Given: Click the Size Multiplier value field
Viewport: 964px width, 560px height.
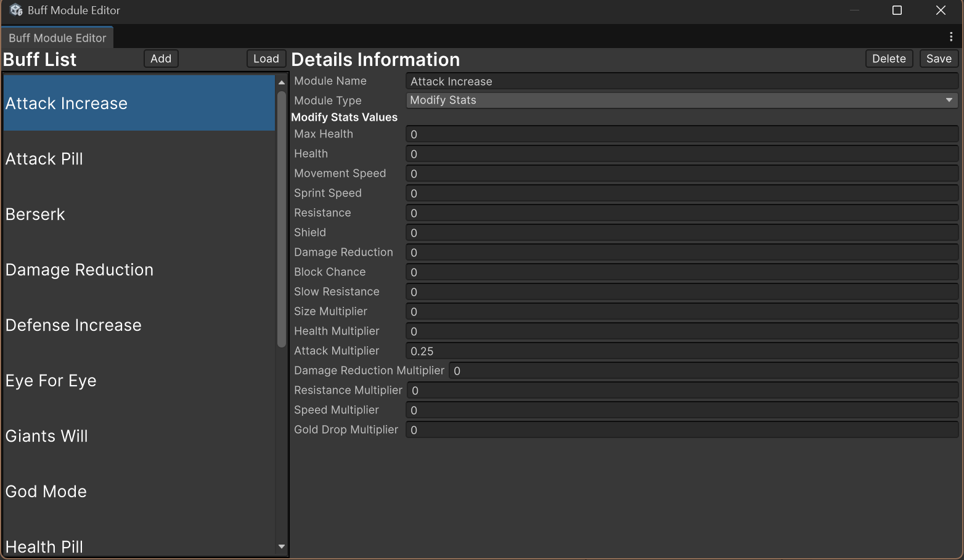Looking at the screenshot, I should click(682, 312).
